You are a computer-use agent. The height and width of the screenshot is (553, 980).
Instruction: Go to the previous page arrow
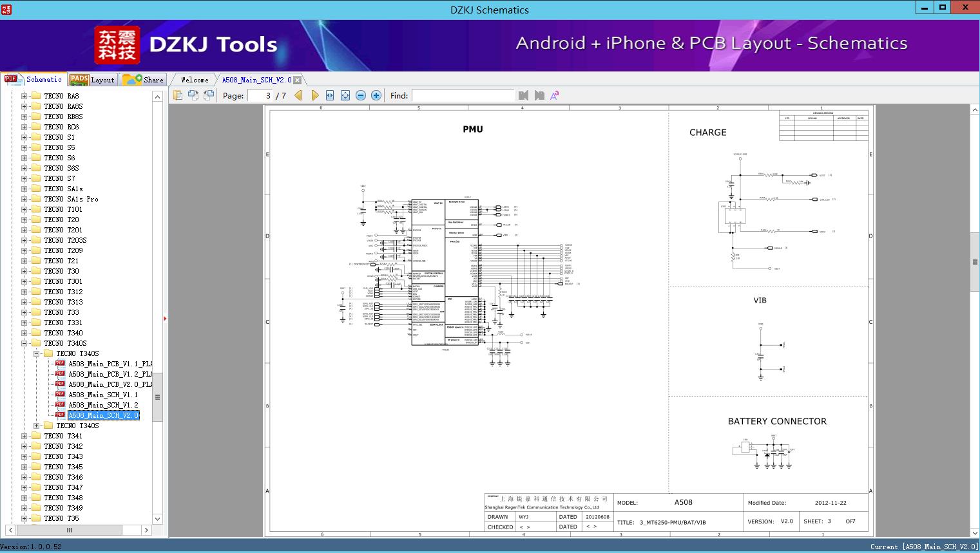tap(298, 95)
